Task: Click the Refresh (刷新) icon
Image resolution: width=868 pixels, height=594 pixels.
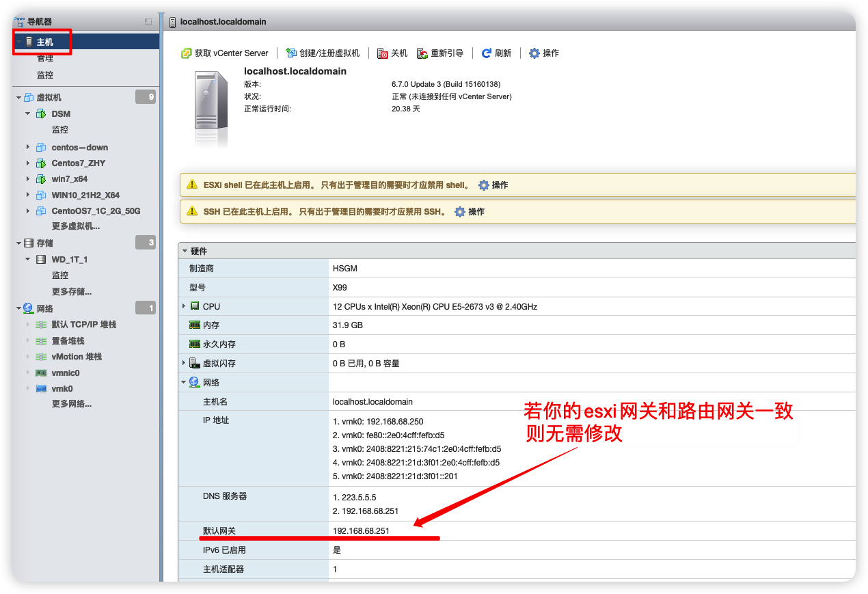Action: (487, 53)
